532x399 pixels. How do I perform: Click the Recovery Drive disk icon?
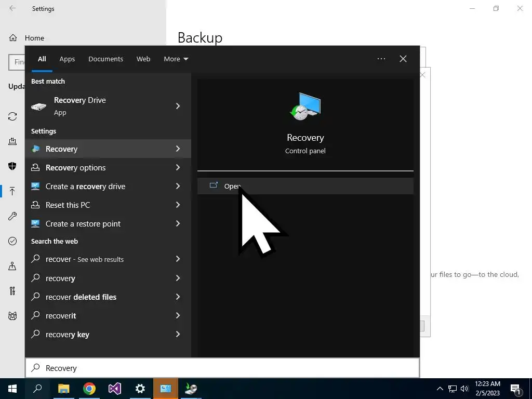pos(38,107)
